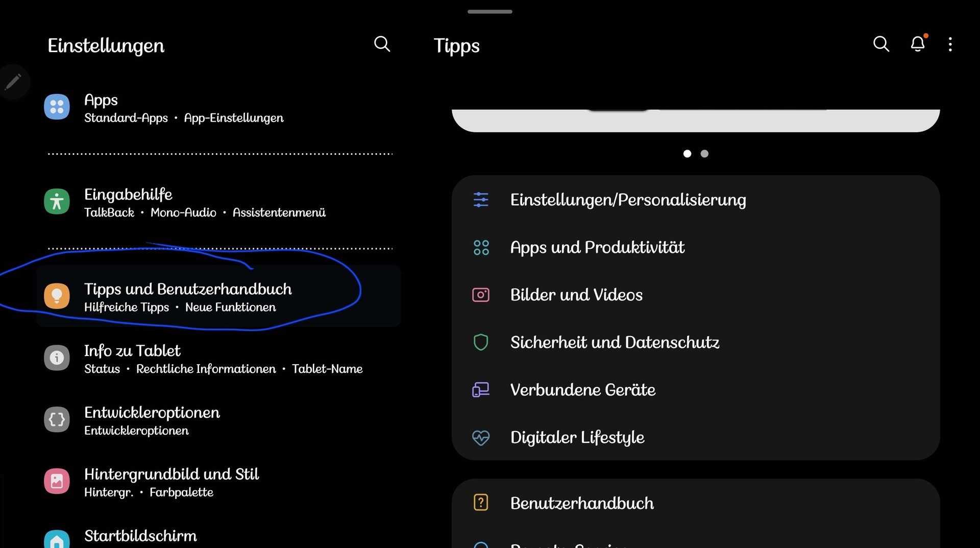This screenshot has height=548, width=980.
Task: Open the Info zu Tablet icon
Action: point(57,358)
